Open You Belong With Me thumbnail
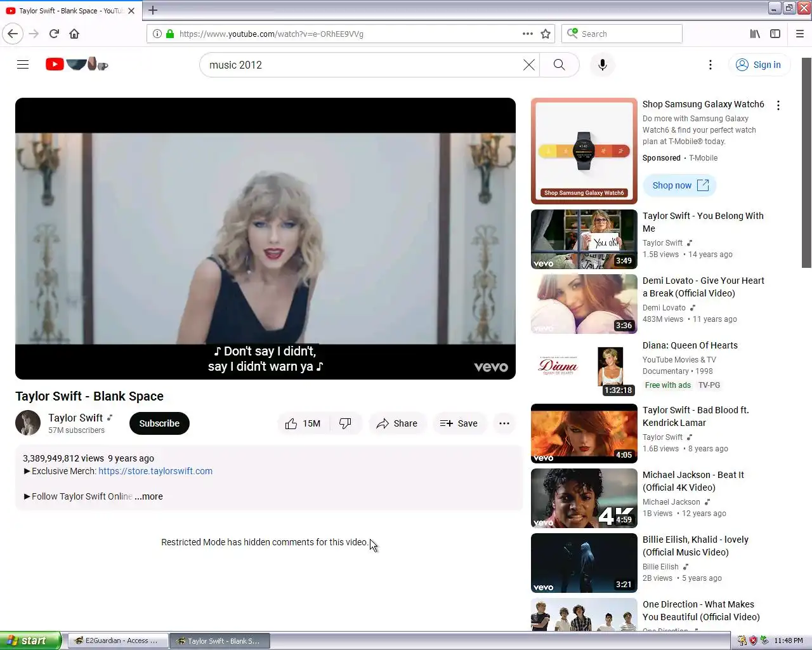The width and height of the screenshot is (812, 650). [584, 239]
